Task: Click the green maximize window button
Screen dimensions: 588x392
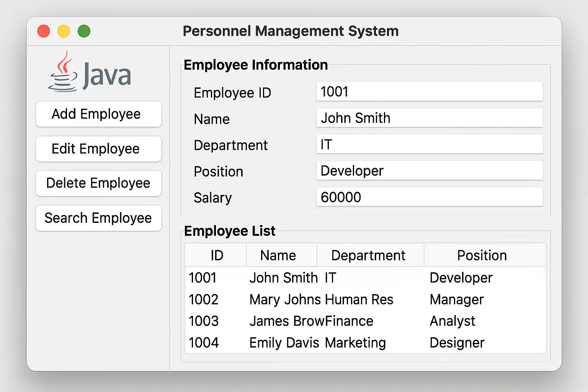Action: point(84,31)
